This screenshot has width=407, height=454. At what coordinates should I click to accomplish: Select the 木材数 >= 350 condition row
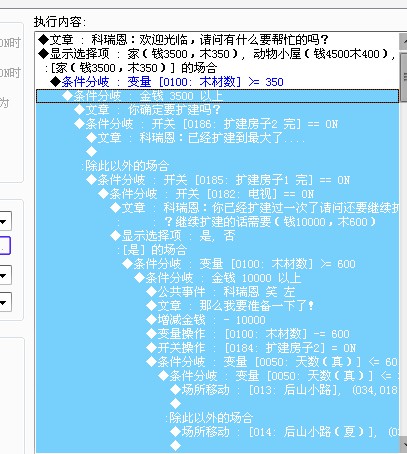[x=217, y=82]
